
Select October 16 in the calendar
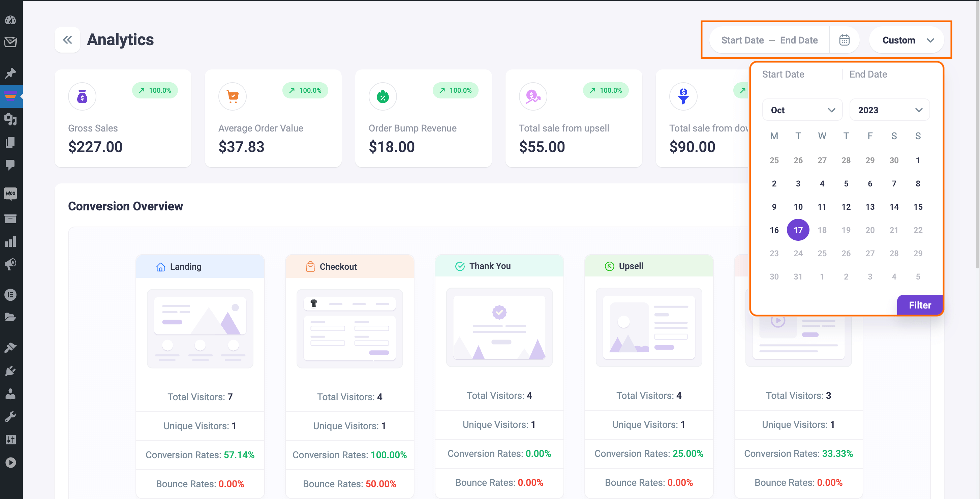pyautogui.click(x=774, y=230)
